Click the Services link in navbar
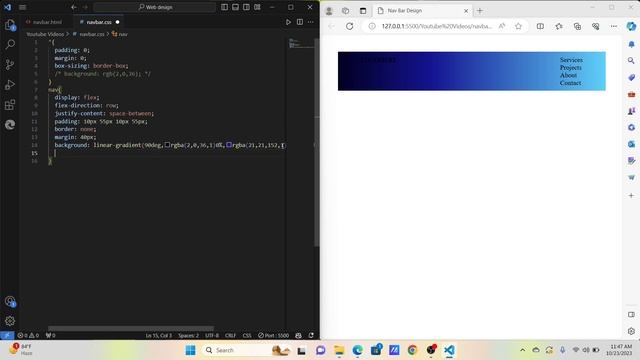640x360 pixels. tap(571, 60)
